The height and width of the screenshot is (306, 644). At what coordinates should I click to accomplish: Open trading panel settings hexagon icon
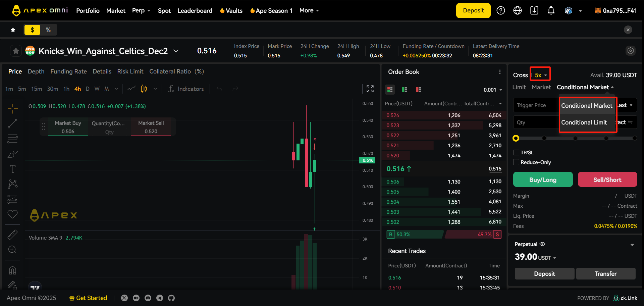(x=630, y=51)
